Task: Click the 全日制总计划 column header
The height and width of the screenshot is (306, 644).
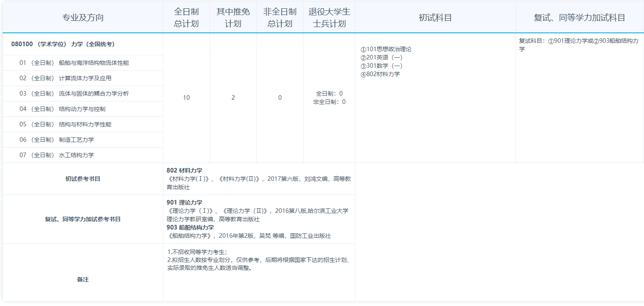Action: pos(186,17)
